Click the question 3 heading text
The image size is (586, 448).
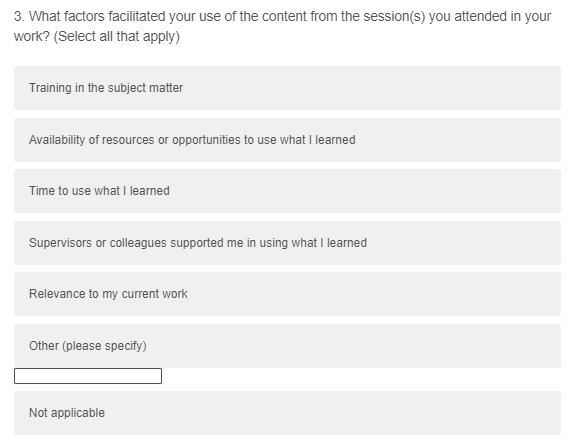pos(283,26)
